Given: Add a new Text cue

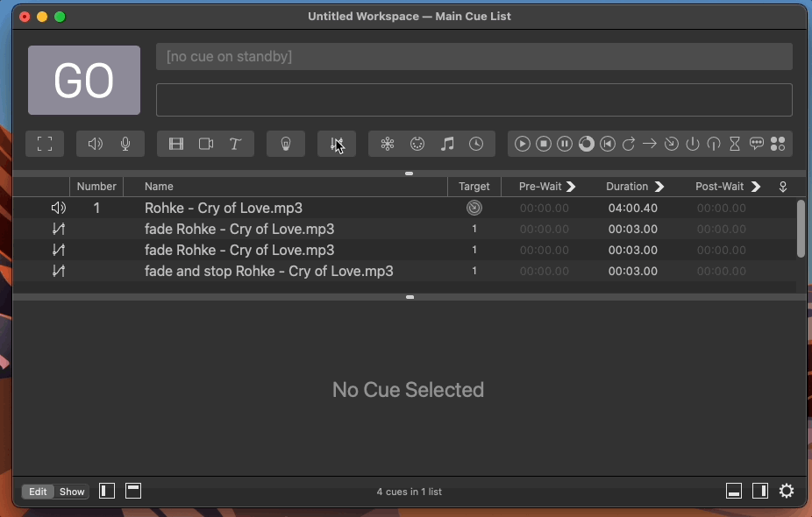Looking at the screenshot, I should tap(235, 144).
